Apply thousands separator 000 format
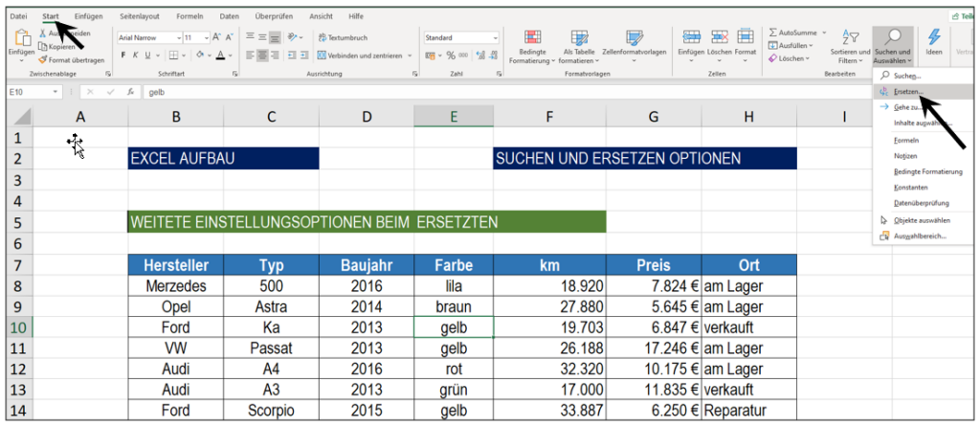The width and height of the screenshot is (980, 426). (x=463, y=56)
